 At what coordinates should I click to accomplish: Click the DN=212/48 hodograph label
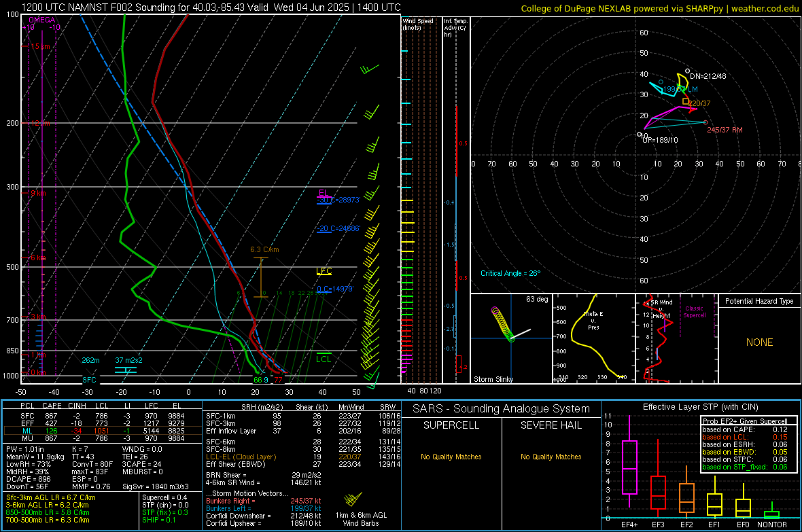pyautogui.click(x=708, y=76)
